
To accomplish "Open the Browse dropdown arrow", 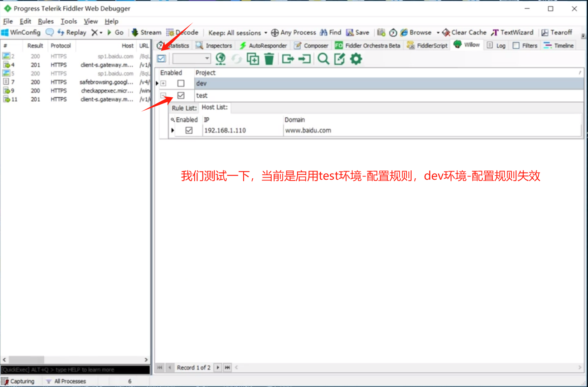I will (x=438, y=33).
